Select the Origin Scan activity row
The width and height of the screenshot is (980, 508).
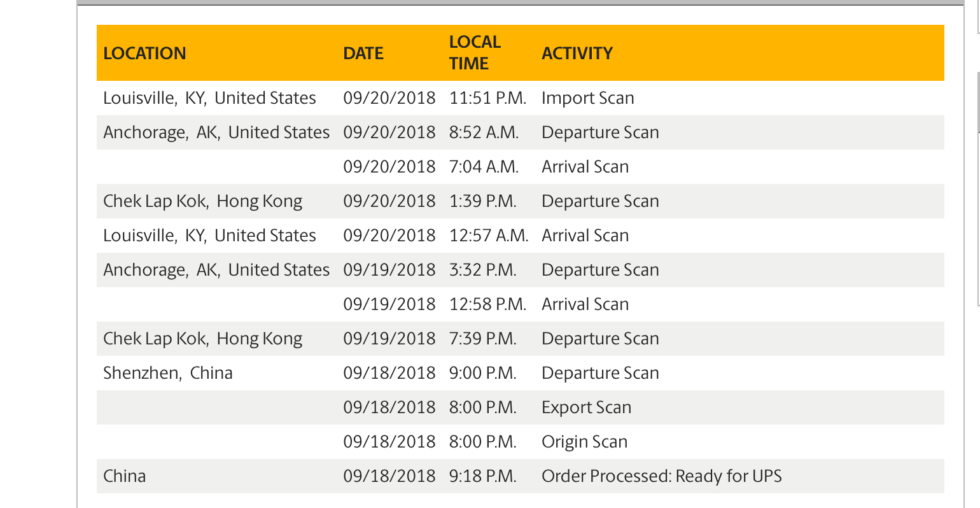tap(520, 442)
